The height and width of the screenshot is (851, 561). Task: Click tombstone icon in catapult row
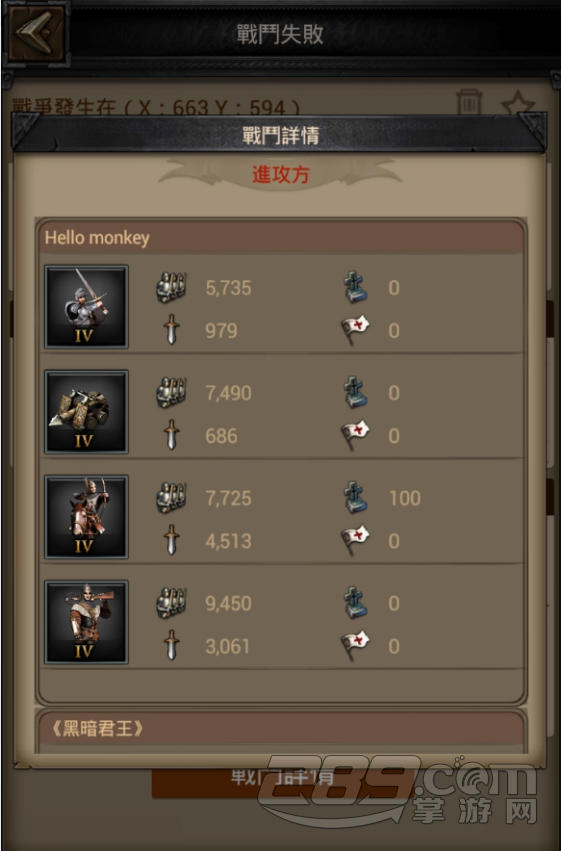coord(356,392)
